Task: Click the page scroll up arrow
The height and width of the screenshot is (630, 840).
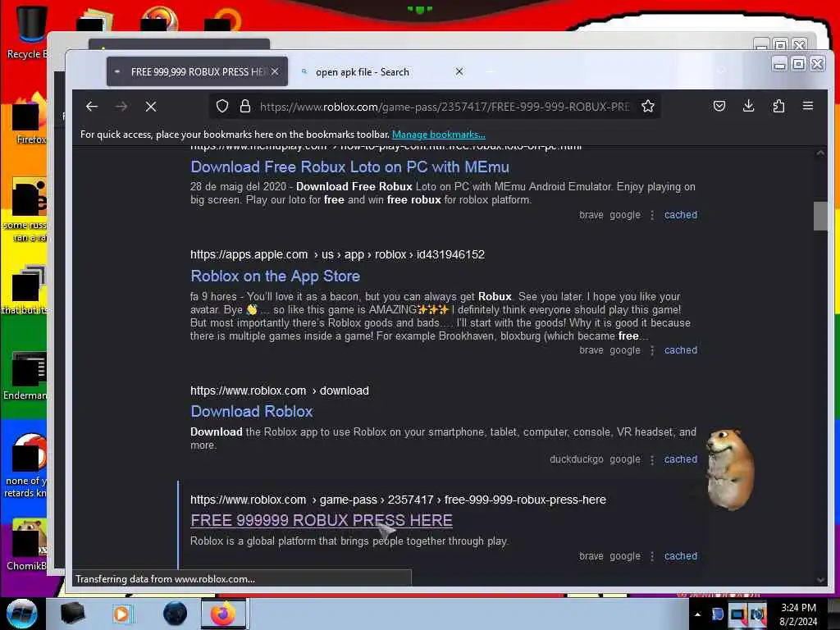Action: (x=820, y=153)
